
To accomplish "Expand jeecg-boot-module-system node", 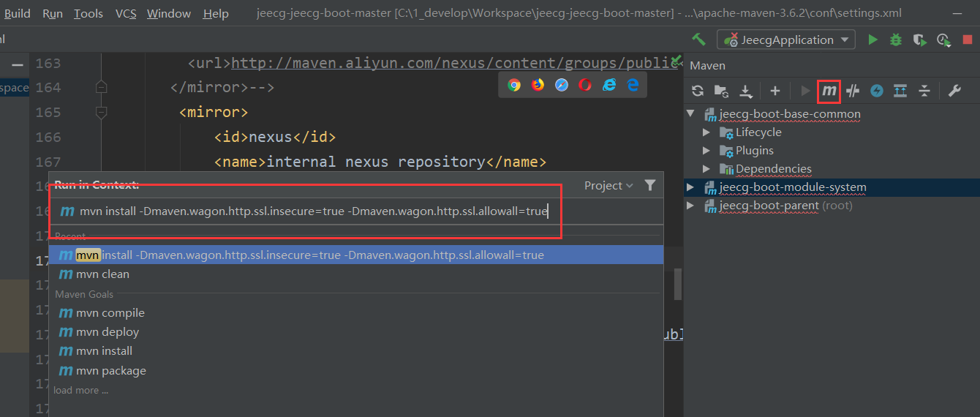I will coord(690,187).
